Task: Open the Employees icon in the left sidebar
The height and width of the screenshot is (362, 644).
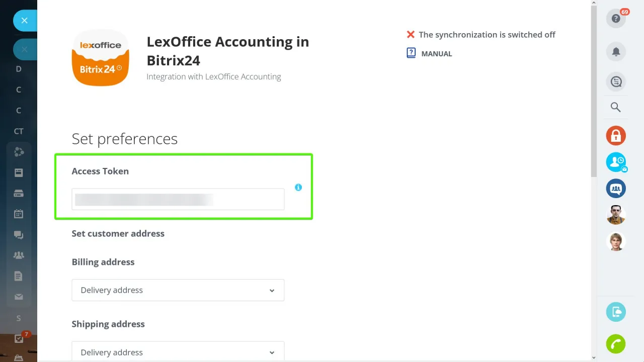Action: click(19, 255)
